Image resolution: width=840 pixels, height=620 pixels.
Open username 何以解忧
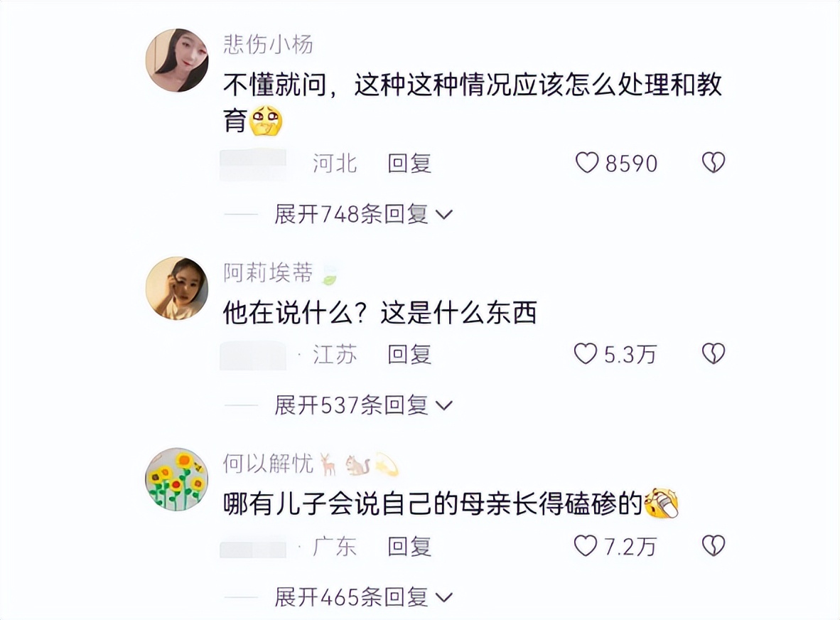pos(269,464)
